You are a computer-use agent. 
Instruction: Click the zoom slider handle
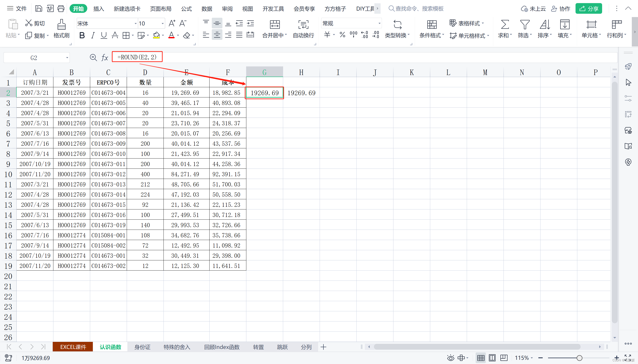[x=579, y=358]
